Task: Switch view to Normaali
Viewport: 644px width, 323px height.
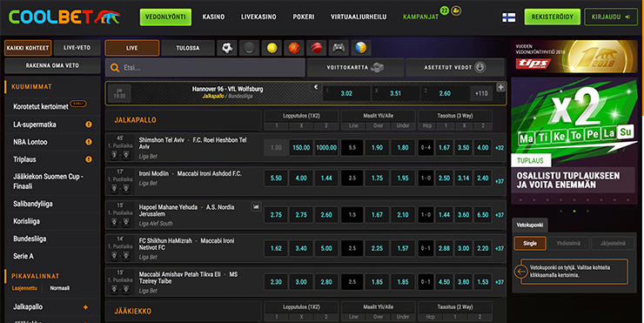Action: pyautogui.click(x=59, y=288)
